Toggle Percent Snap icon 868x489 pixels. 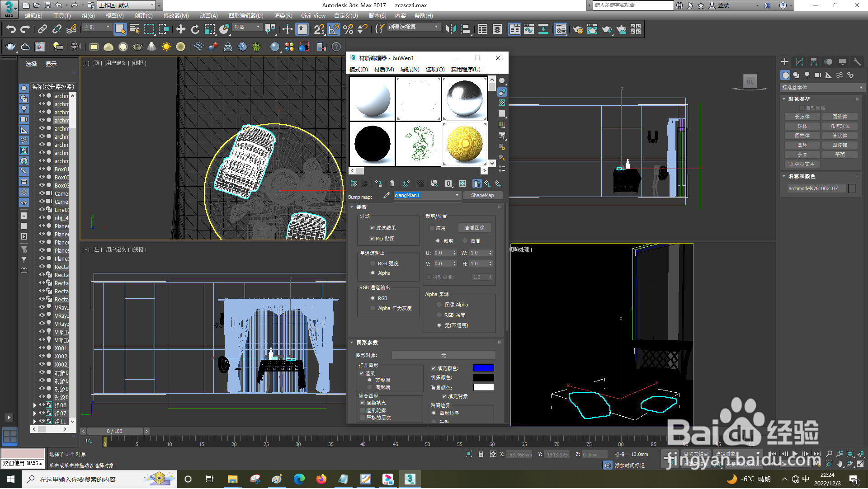[348, 29]
